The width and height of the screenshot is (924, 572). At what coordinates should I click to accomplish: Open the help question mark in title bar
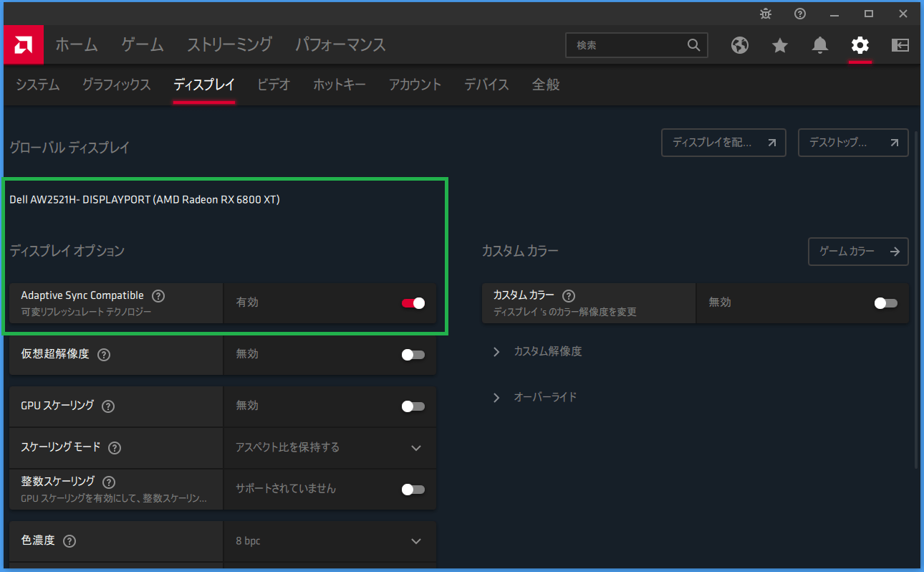(x=800, y=14)
